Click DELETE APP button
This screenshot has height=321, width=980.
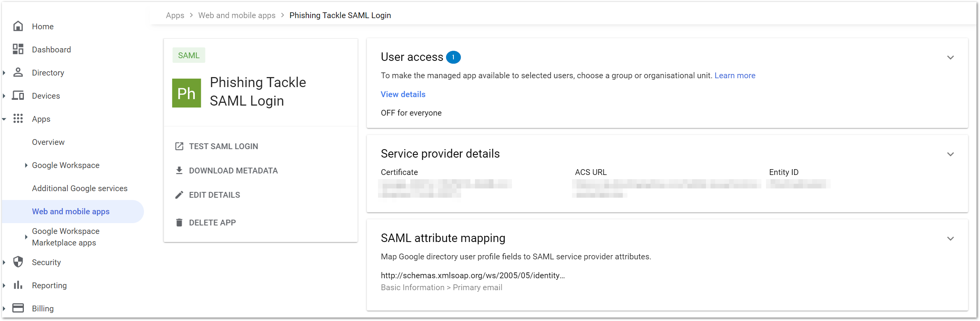(x=206, y=223)
